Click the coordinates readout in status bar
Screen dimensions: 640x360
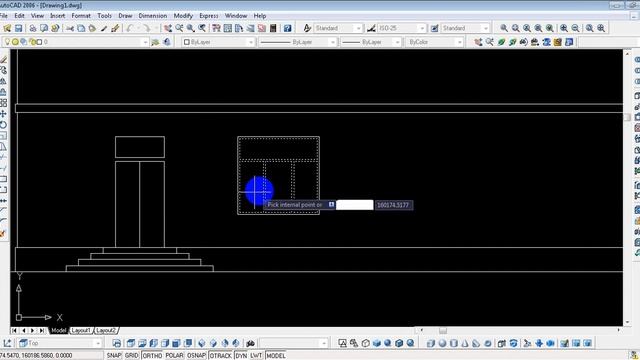37,356
